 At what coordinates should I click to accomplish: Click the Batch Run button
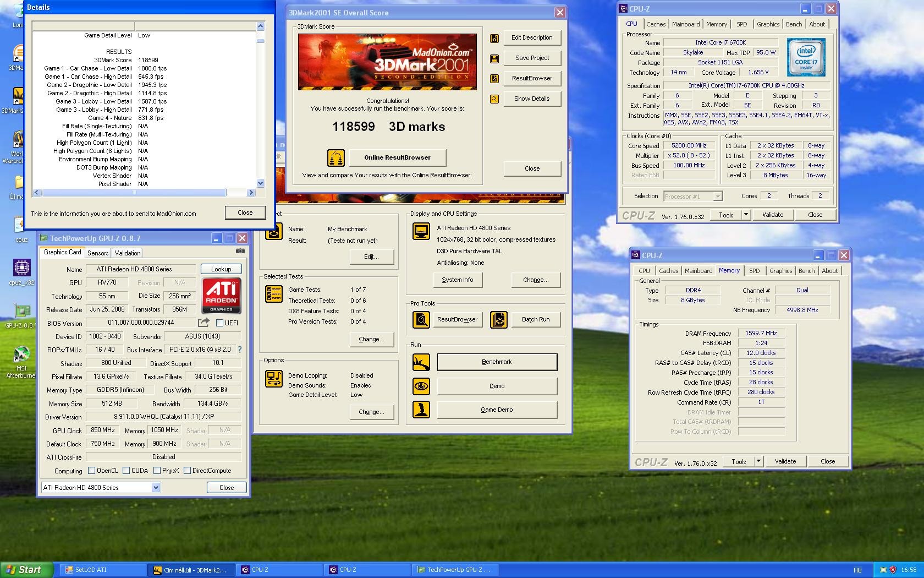pyautogui.click(x=536, y=319)
